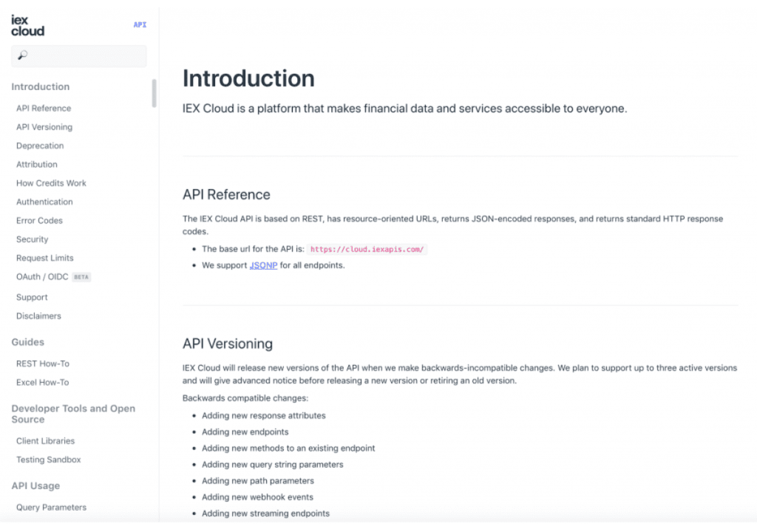
Task: Click the magnifying glass search icon
Action: pyautogui.click(x=22, y=55)
